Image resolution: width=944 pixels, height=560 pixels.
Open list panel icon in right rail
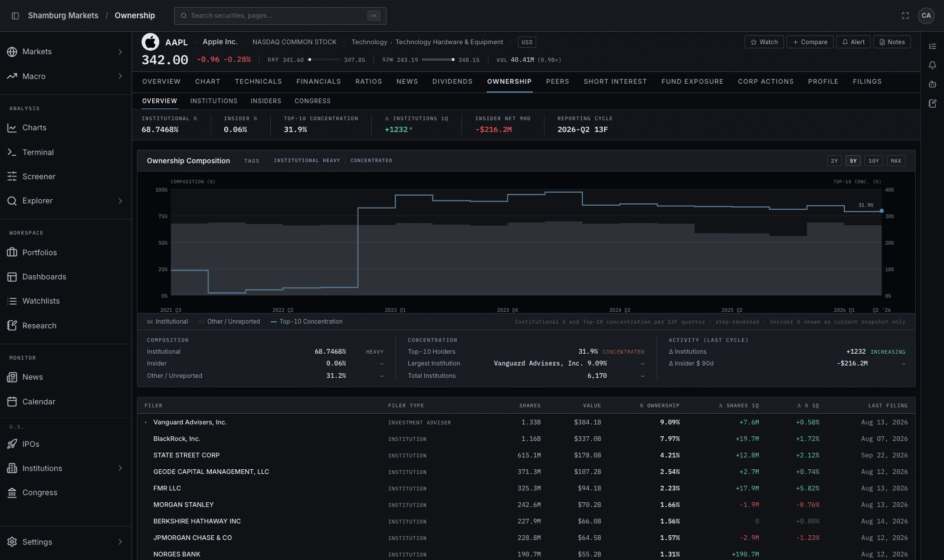[x=933, y=47]
